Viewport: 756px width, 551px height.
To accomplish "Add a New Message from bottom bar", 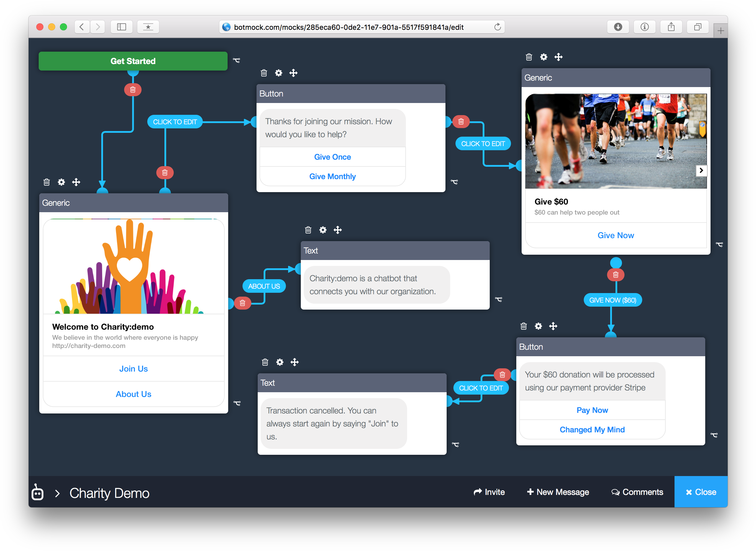I will coord(558,492).
